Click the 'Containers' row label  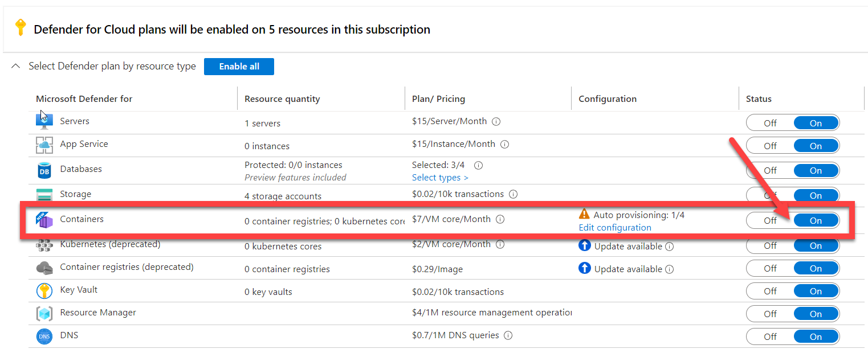(x=81, y=219)
